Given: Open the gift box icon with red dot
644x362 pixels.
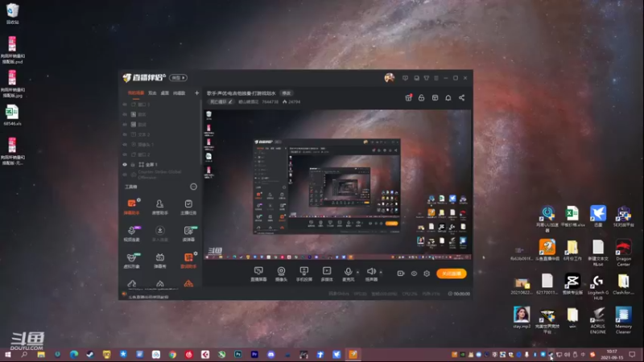Looking at the screenshot, I should click(408, 97).
